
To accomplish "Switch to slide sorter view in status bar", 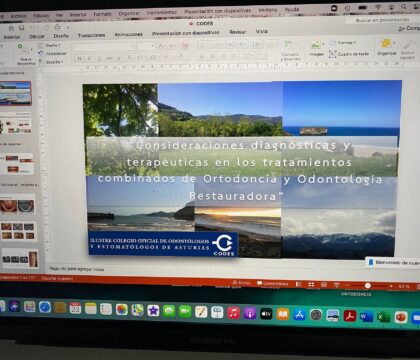I will pos(311,284).
